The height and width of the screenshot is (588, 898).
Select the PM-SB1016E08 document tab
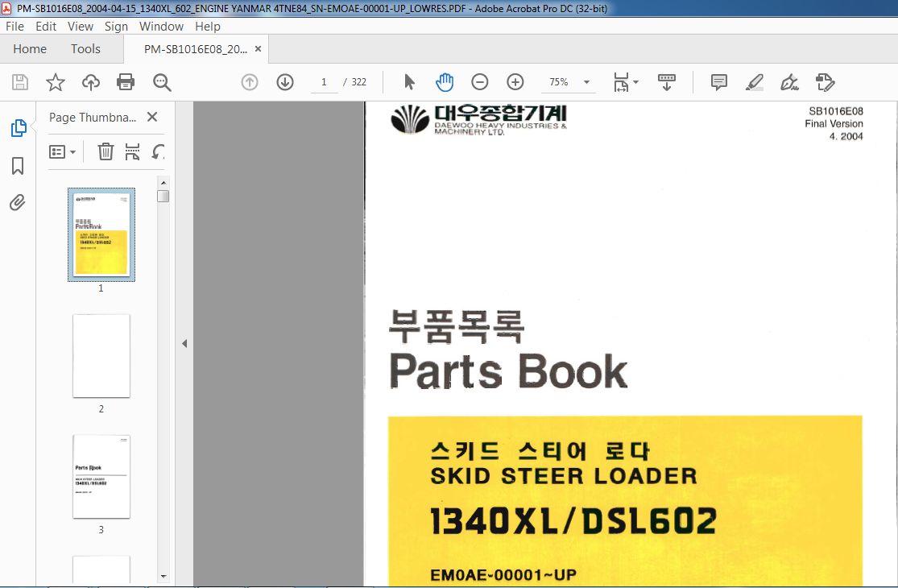195,49
